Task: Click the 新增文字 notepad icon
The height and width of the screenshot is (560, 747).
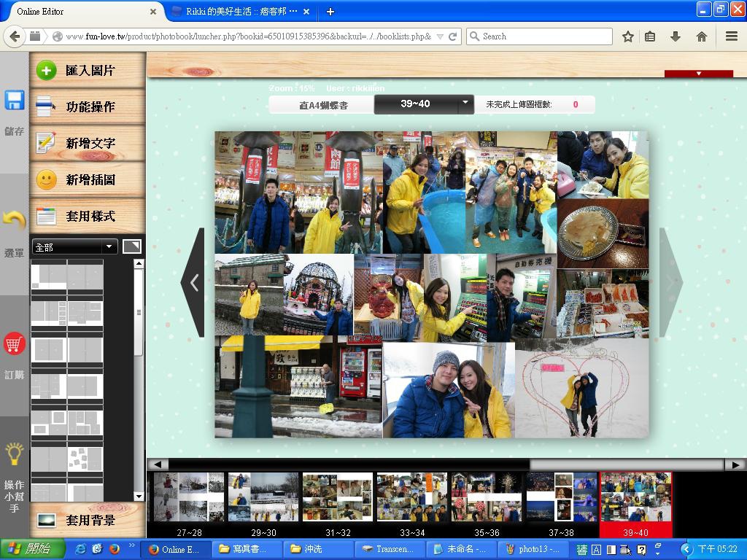Action: pyautogui.click(x=46, y=143)
